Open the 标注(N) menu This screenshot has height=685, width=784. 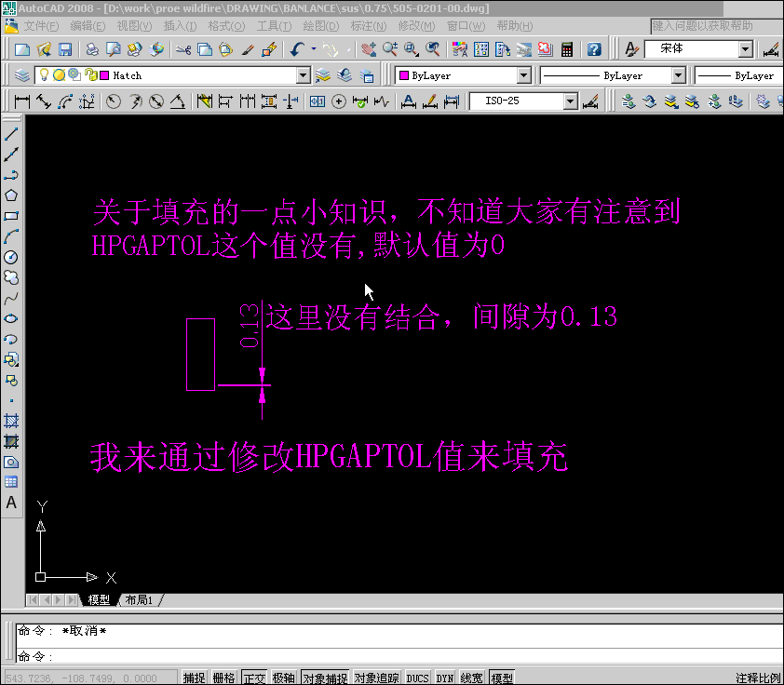coord(369,26)
